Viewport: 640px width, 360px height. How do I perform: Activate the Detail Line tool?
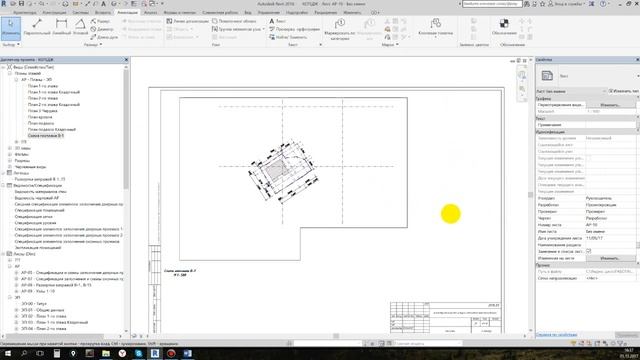(x=187, y=21)
